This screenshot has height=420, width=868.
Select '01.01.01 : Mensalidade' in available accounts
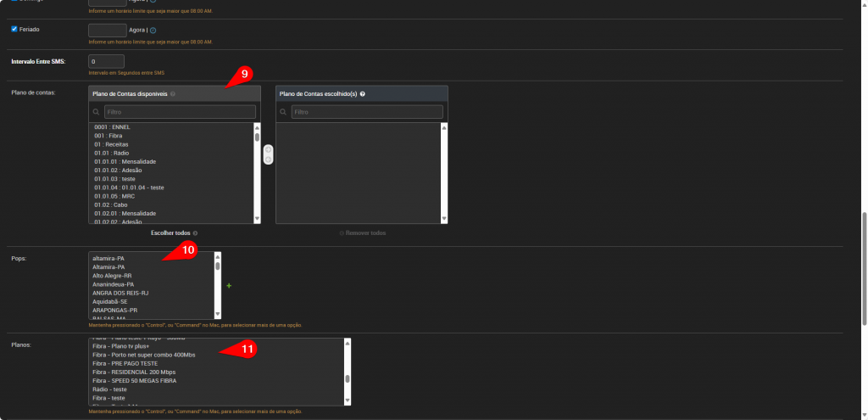pos(125,161)
